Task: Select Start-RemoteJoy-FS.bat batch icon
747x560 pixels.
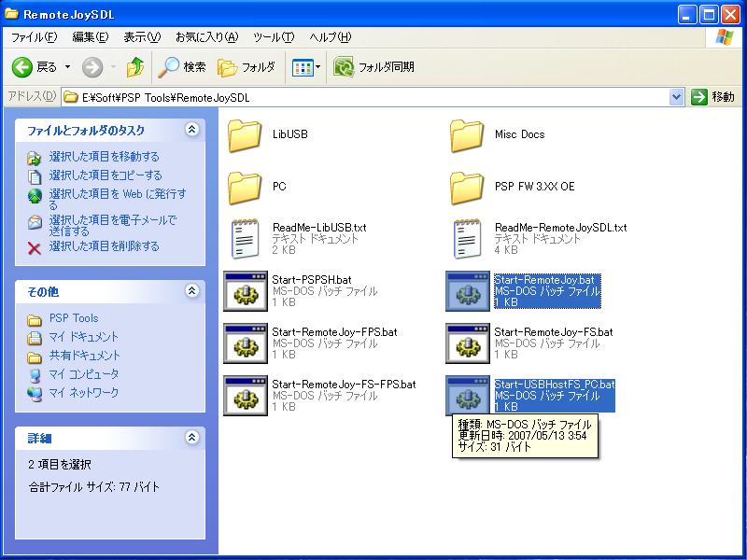Action: [x=468, y=343]
